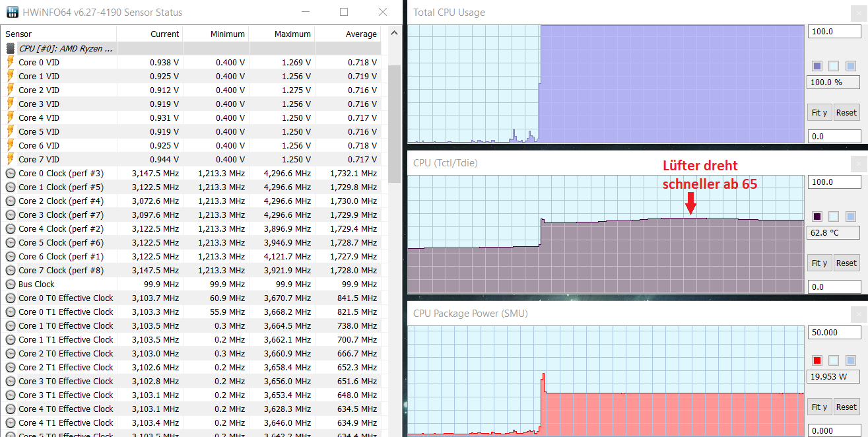Open the middle pale swatch in Total CPU Usage

pyautogui.click(x=833, y=66)
